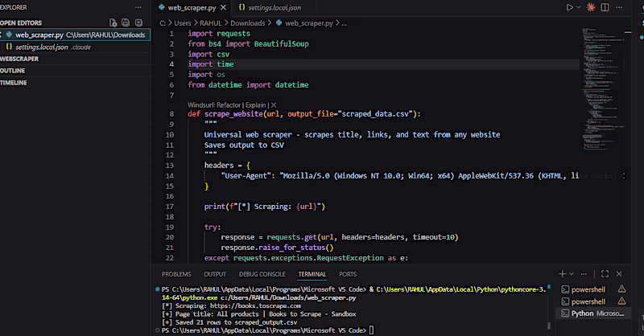Screen dimensions: 644x336
Task: Click 'response.raise_for_status()' on line 21
Action: [277, 248]
